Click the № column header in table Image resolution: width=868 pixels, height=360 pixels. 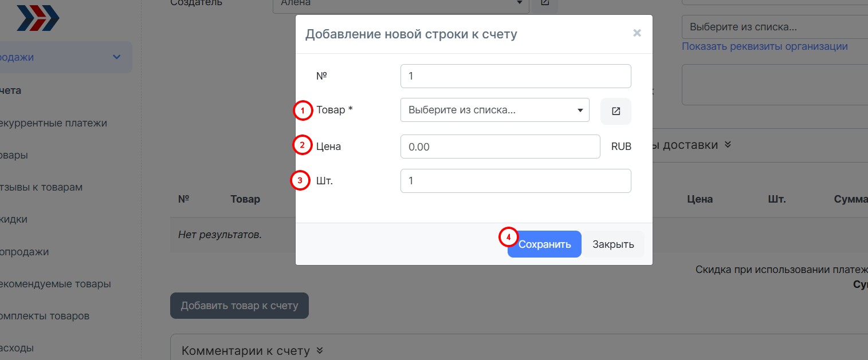pyautogui.click(x=184, y=199)
